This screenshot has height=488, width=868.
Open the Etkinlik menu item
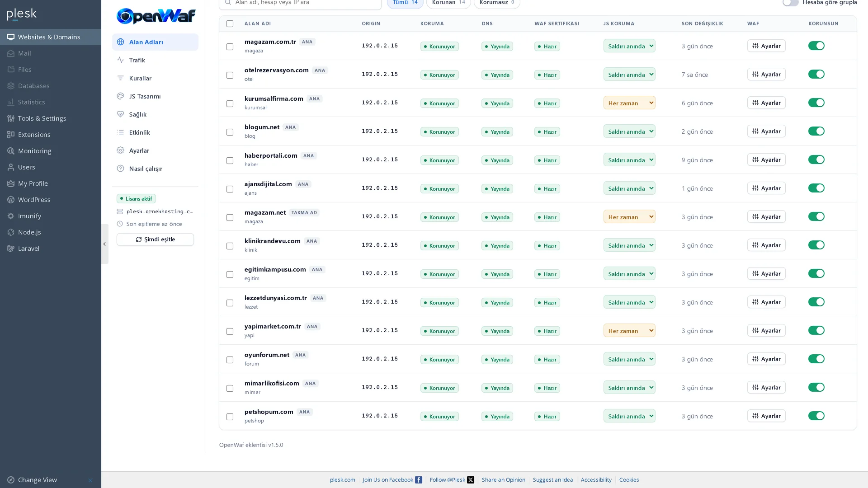click(x=155, y=132)
